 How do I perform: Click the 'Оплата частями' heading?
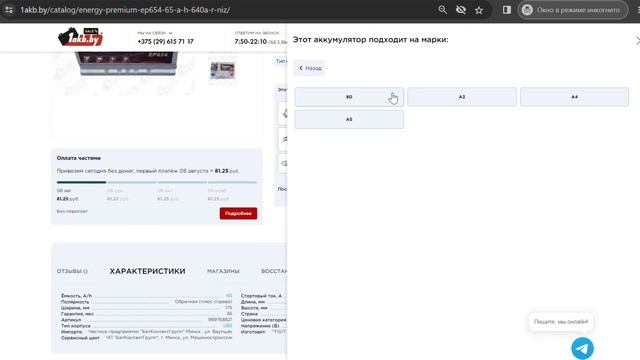(x=79, y=158)
